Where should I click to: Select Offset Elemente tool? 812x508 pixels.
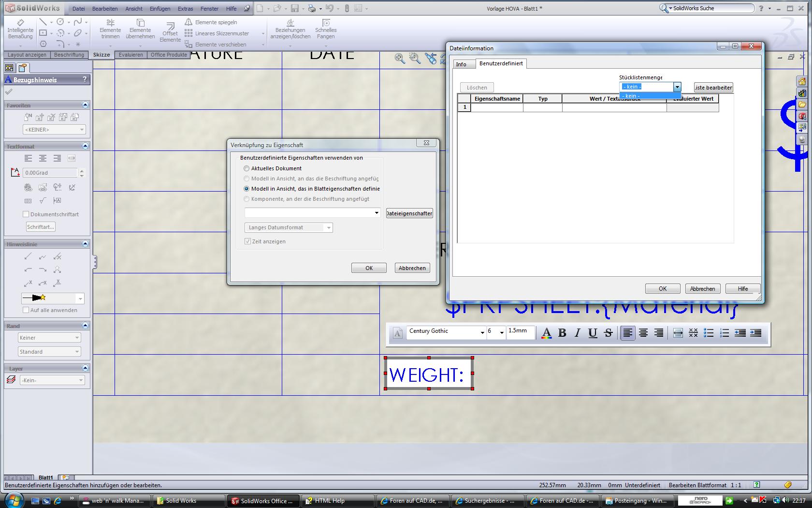(170, 32)
